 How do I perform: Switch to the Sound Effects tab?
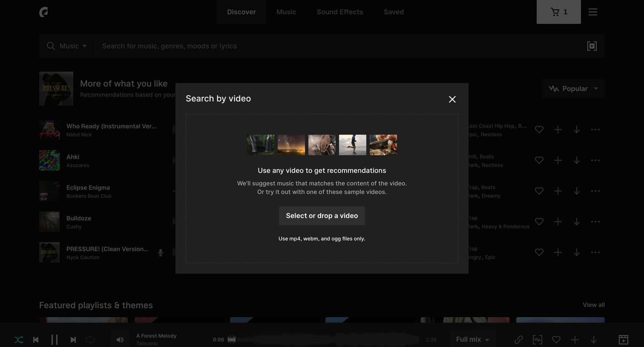click(x=340, y=12)
